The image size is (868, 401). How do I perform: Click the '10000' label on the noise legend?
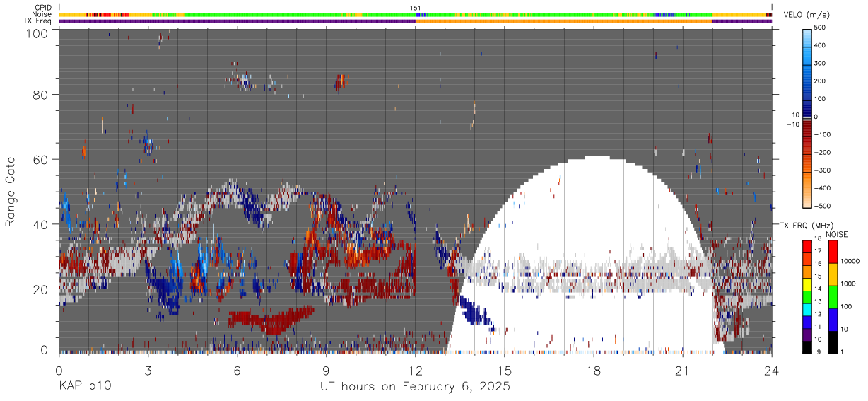(850, 261)
